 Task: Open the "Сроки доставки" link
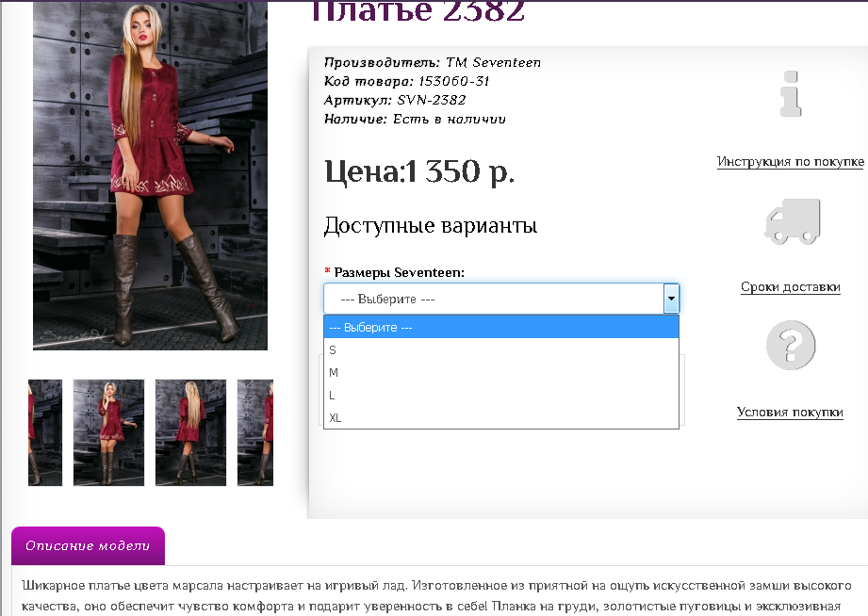pos(790,286)
